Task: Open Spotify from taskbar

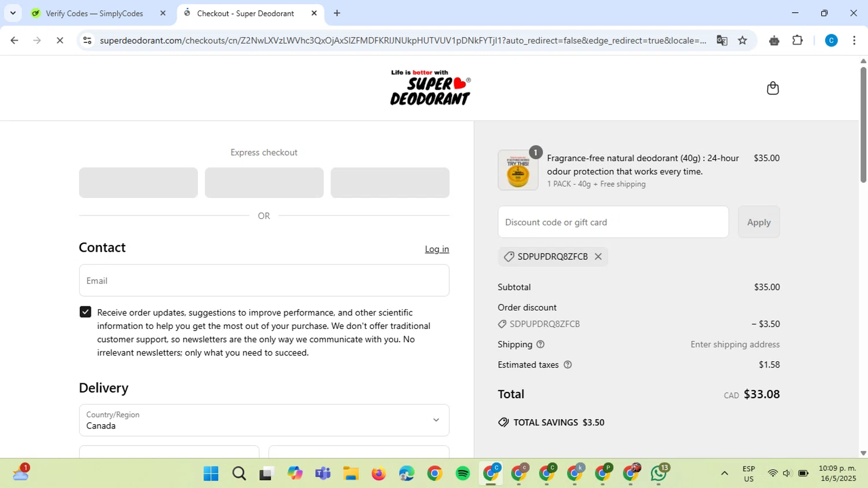Action: pyautogui.click(x=463, y=474)
